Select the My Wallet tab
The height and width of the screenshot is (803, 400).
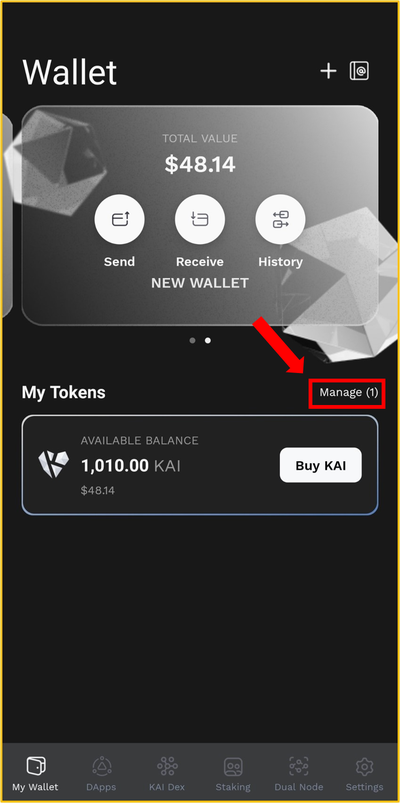(x=35, y=774)
